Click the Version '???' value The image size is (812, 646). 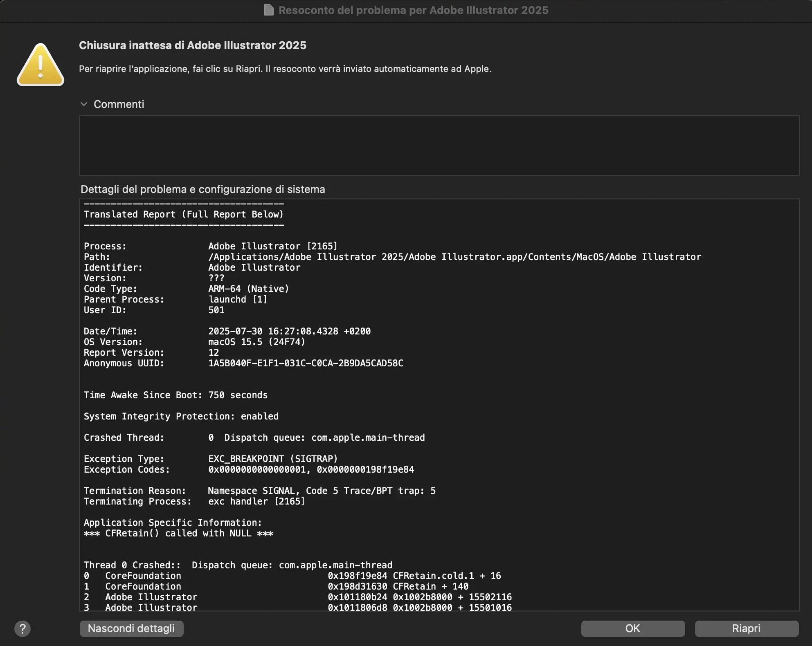pos(216,278)
